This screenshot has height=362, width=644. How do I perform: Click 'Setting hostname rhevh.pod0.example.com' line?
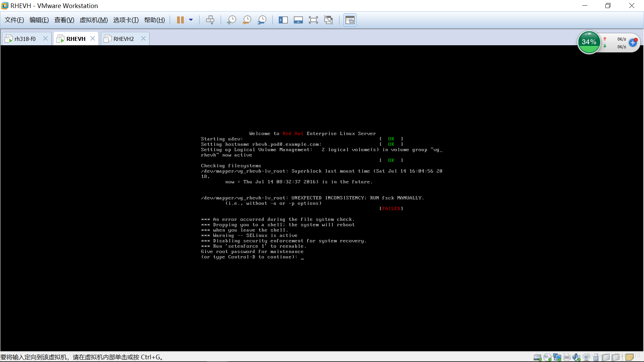point(261,144)
